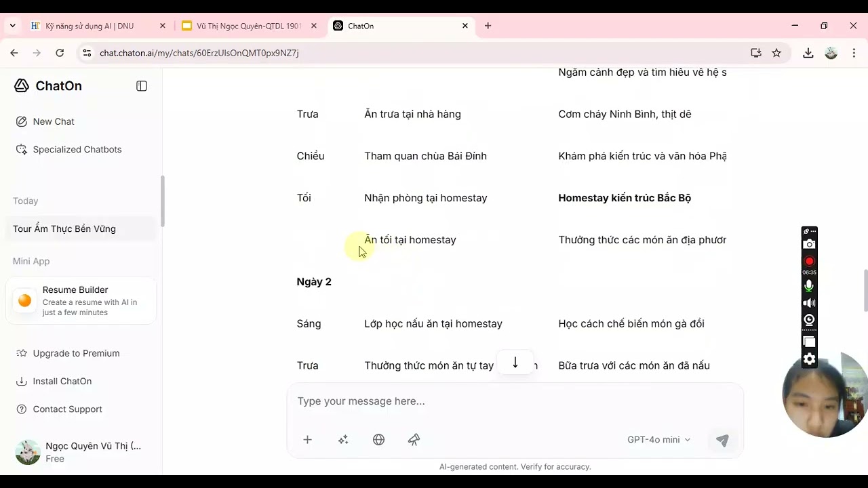
Task: Switch to Vũ Thị Ngọc Quyên-QTDL tab
Action: [249, 26]
